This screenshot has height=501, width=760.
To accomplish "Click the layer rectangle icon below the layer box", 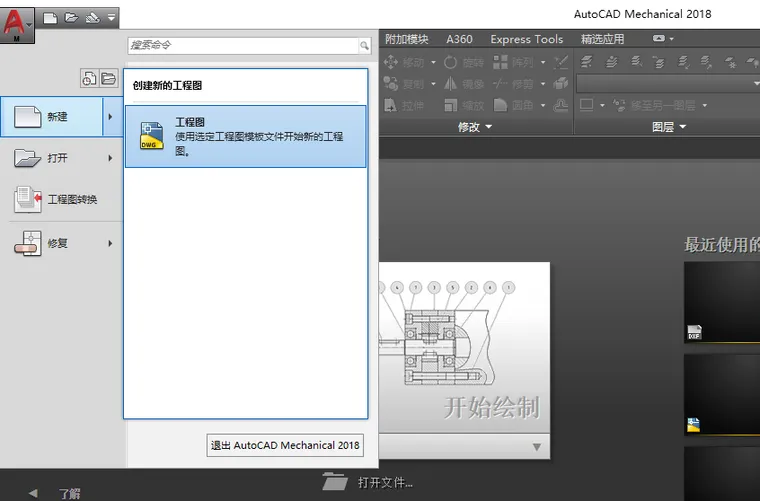I will [586, 105].
